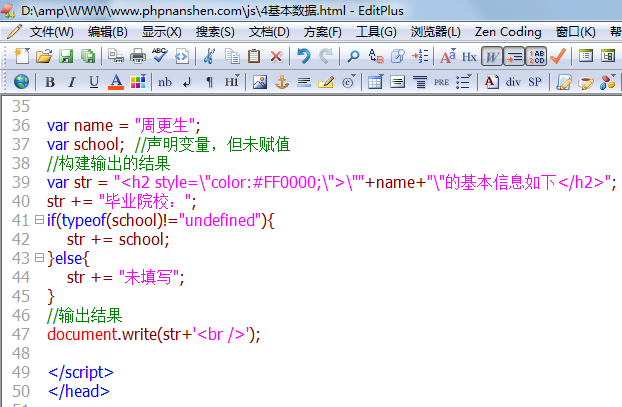Print the document with the printer icon

[138, 56]
